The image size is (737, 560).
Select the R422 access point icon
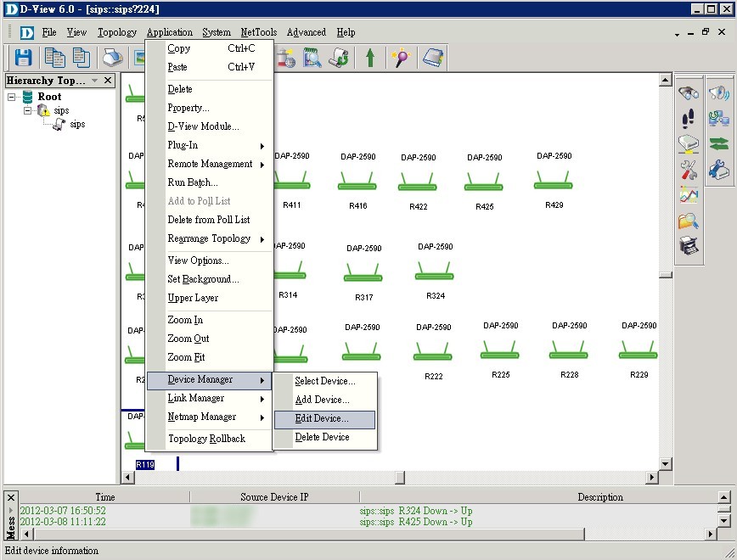pos(418,182)
